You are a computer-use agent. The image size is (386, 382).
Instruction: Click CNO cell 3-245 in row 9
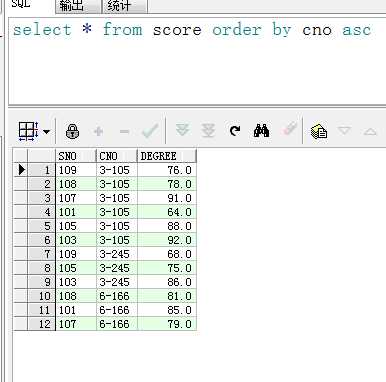coord(117,282)
